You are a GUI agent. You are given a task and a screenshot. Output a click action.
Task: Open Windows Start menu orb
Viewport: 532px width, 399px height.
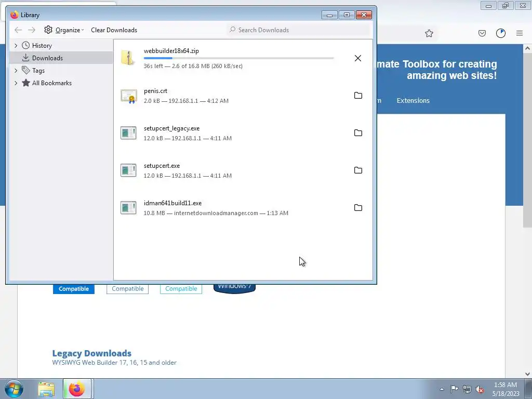(14, 389)
